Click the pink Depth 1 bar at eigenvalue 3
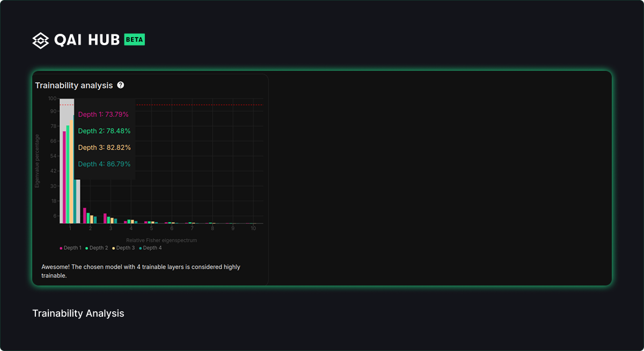 (105, 218)
